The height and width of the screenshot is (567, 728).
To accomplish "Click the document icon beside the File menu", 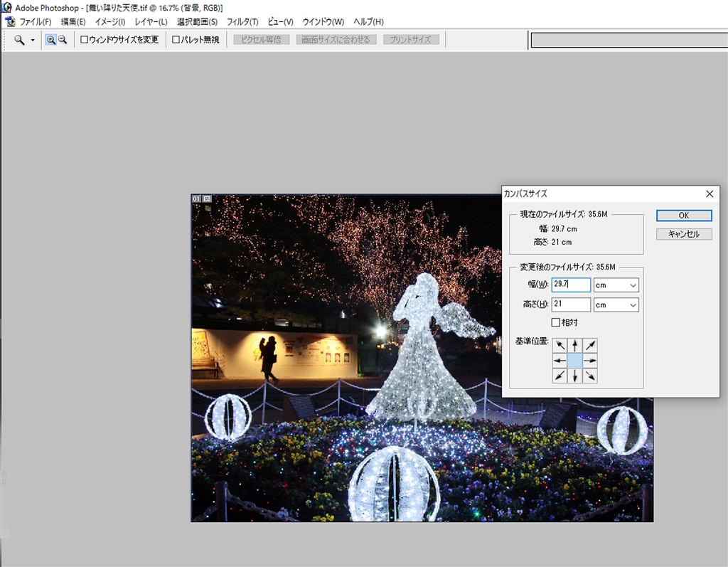I will click(10, 22).
